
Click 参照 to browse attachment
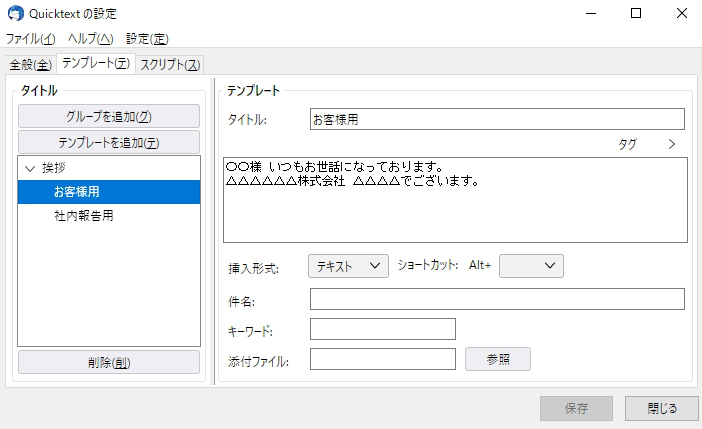point(497,359)
